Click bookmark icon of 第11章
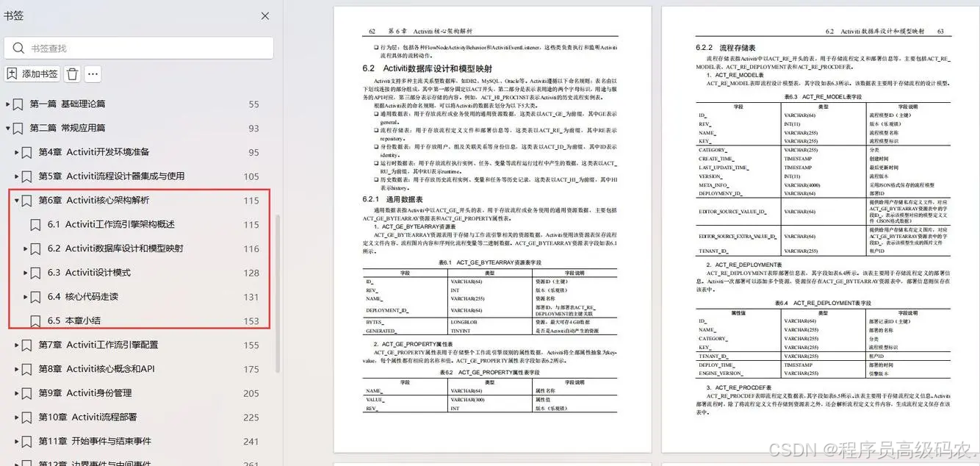The height and width of the screenshot is (466, 980). (27, 441)
